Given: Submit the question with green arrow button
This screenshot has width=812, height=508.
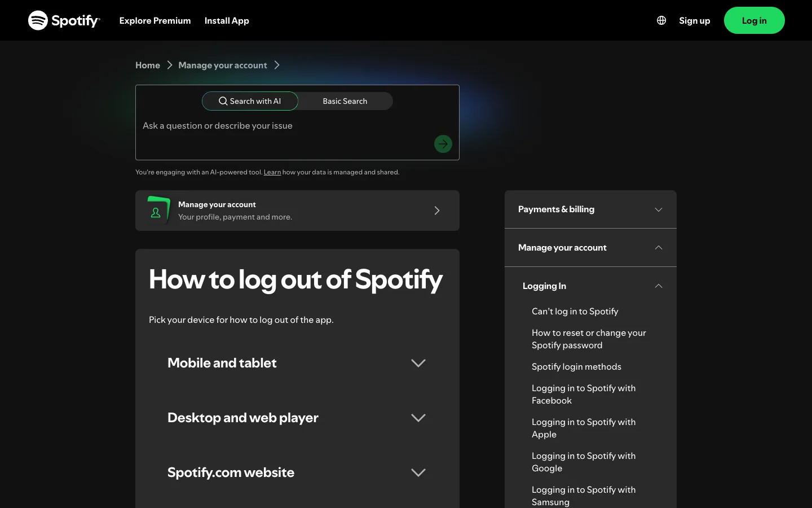Looking at the screenshot, I should 443,144.
